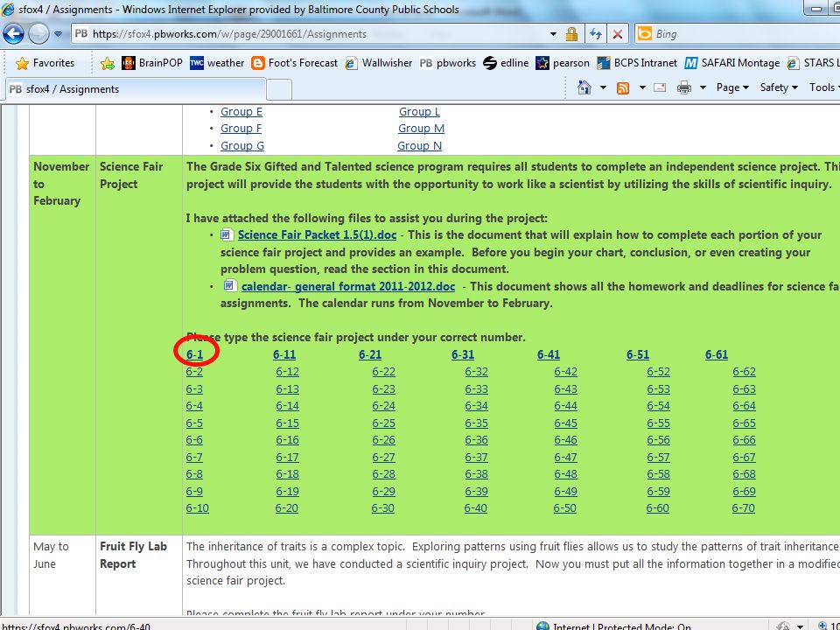
Task: Open the Group F link
Action: click(x=241, y=128)
